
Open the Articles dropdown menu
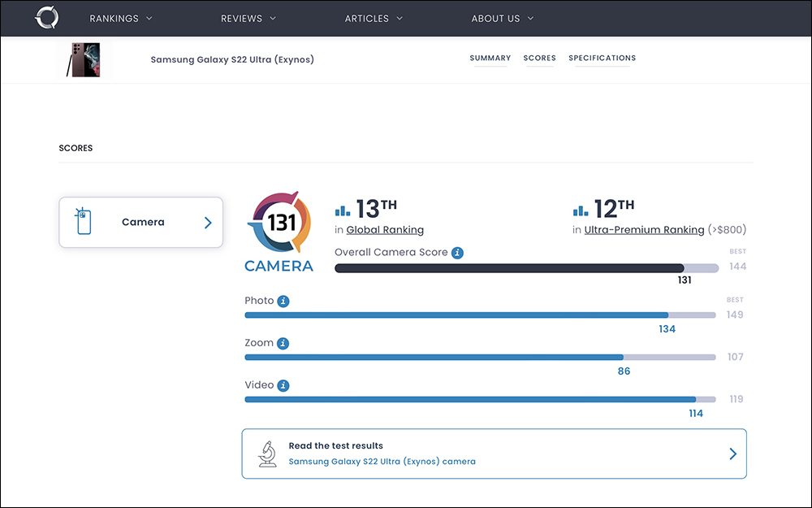(374, 18)
